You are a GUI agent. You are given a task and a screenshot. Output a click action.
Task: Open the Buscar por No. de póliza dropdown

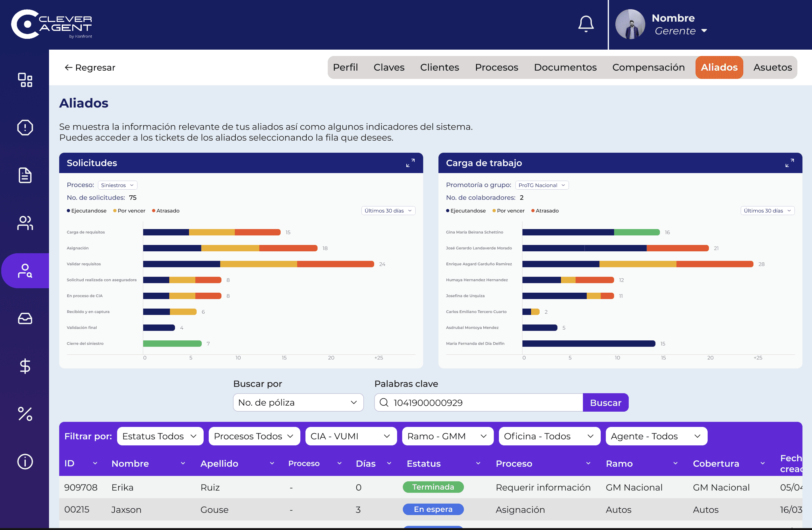[298, 402]
